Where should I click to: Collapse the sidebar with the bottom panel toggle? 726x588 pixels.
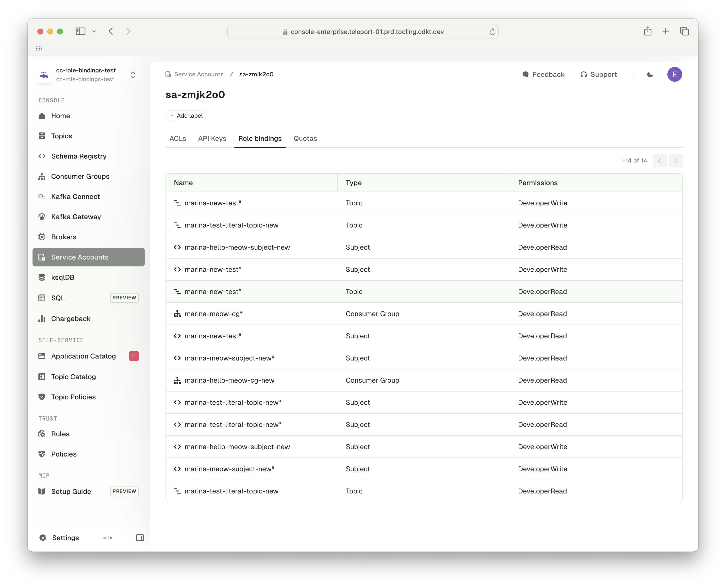pos(140,538)
